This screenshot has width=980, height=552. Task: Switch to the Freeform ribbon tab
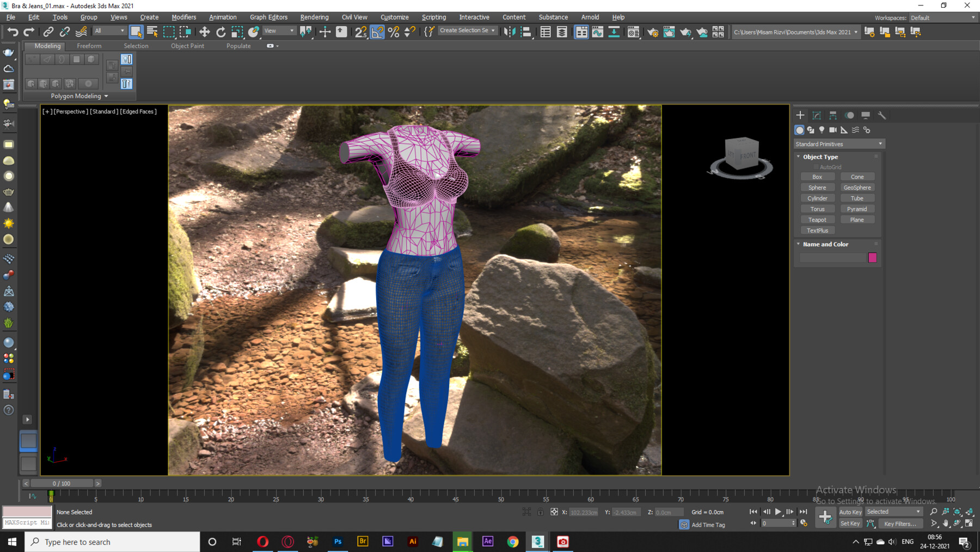(89, 46)
